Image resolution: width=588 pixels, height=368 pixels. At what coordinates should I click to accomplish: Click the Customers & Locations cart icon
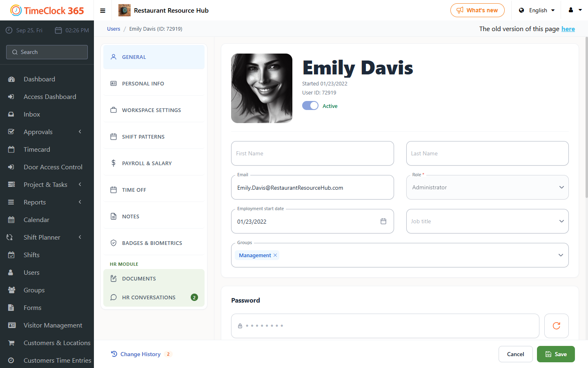pyautogui.click(x=11, y=343)
